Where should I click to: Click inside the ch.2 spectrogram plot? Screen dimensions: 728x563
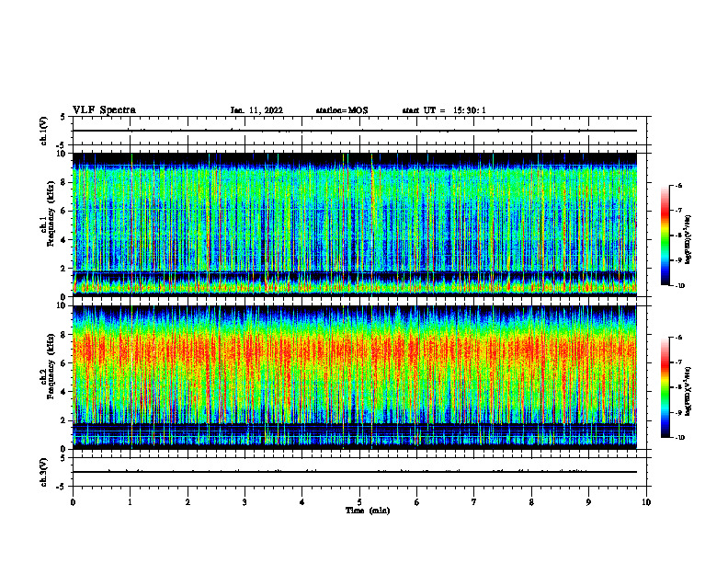coord(355,377)
